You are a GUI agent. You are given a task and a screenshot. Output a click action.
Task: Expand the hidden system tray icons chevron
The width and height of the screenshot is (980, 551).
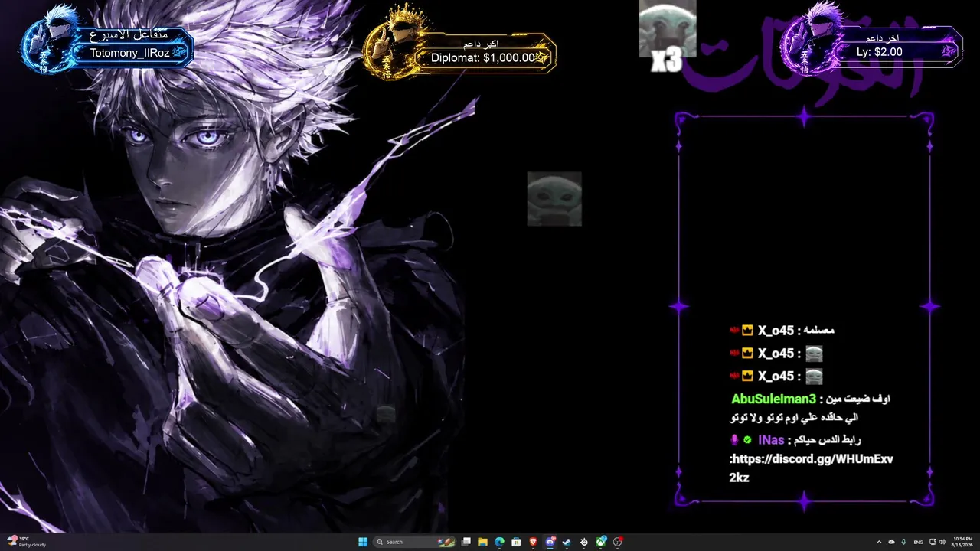pos(879,542)
